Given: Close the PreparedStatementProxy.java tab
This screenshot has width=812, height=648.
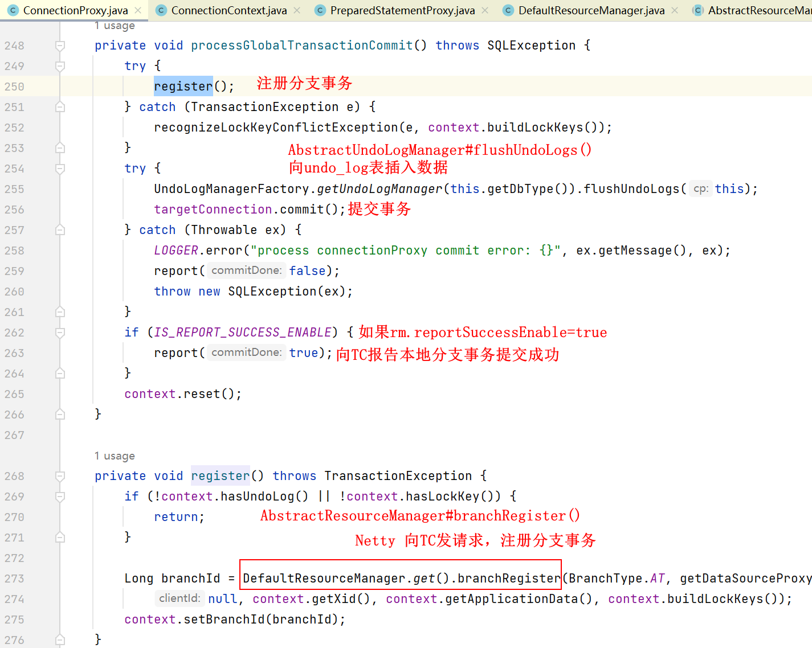Looking at the screenshot, I should tap(485, 10).
